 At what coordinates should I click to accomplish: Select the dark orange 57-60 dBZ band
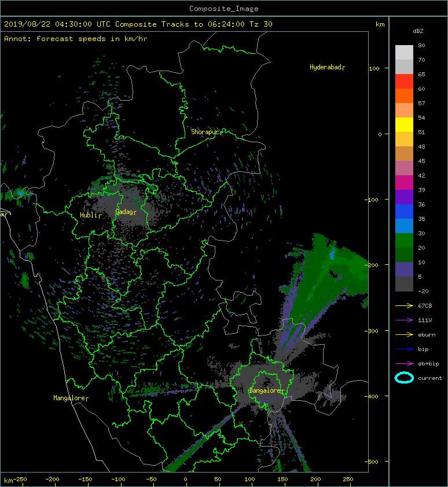[x=404, y=96]
